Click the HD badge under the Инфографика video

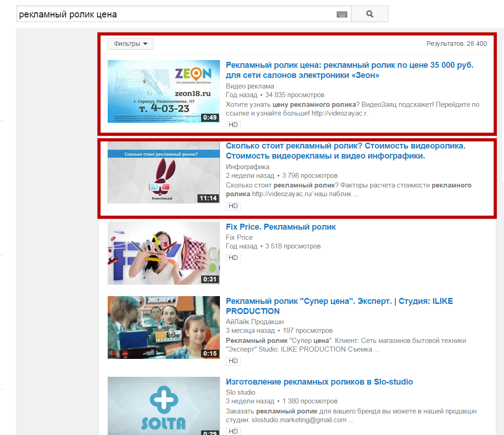click(233, 206)
